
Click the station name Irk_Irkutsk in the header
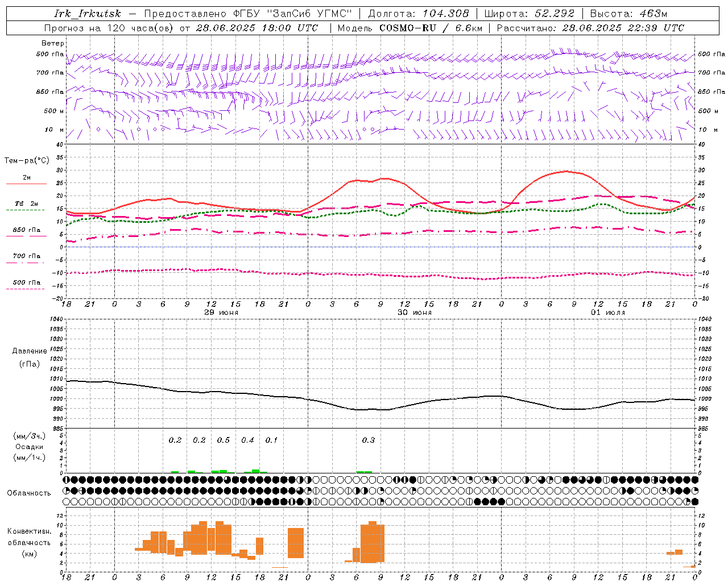coord(88,14)
